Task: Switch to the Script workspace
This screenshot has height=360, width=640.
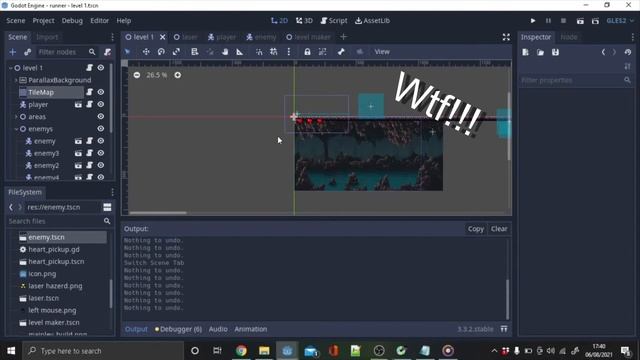Action: (334, 20)
